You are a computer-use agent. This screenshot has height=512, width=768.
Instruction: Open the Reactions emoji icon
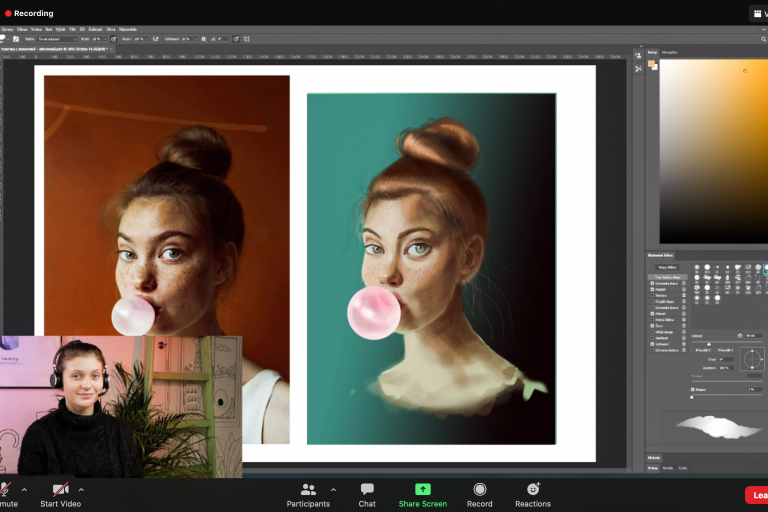533,489
